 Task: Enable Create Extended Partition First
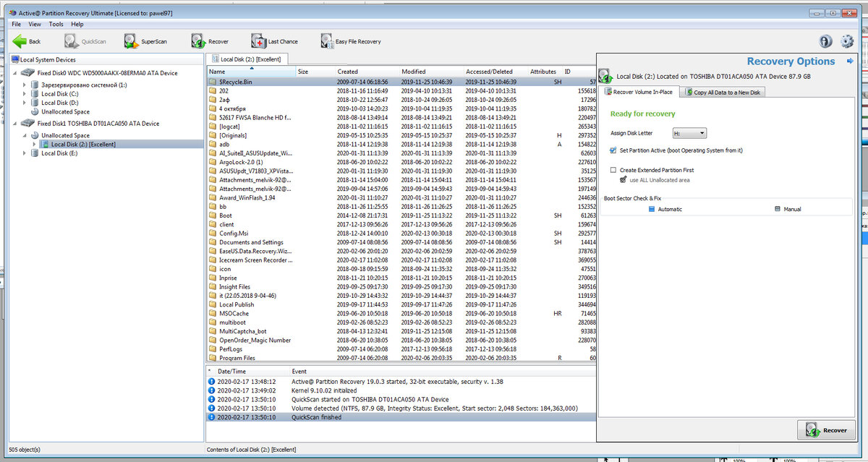point(613,170)
